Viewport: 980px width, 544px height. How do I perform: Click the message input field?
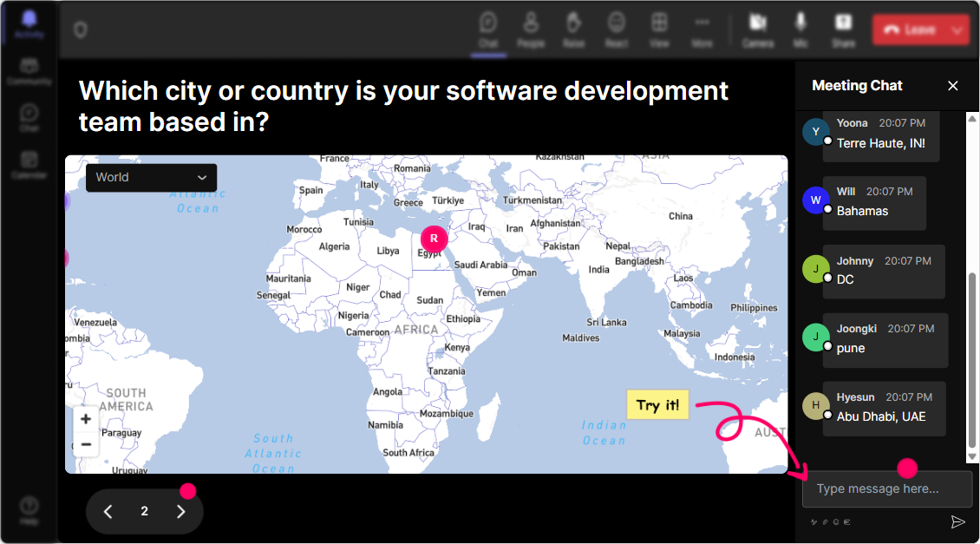point(887,489)
